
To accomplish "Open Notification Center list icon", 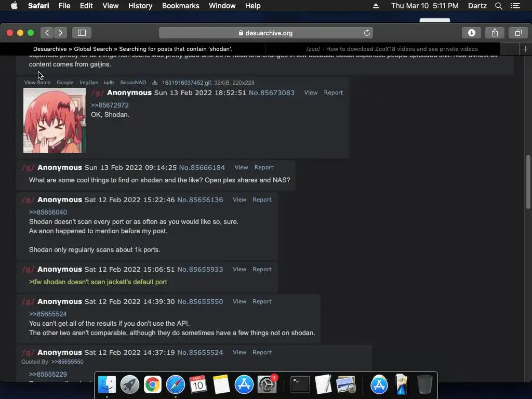I will pos(515,6).
